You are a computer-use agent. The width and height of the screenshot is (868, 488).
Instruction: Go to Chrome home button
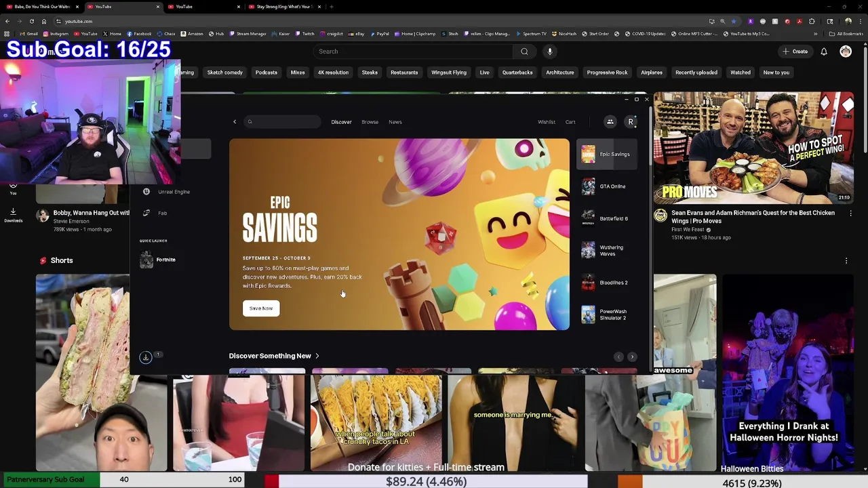(43, 21)
